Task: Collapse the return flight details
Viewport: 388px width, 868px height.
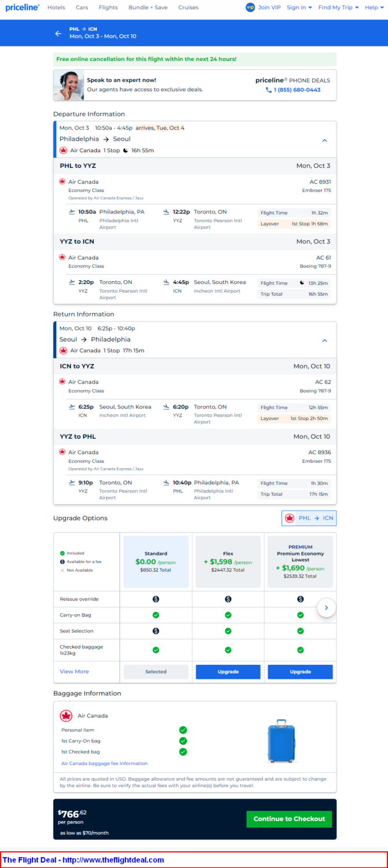Action: [324, 340]
